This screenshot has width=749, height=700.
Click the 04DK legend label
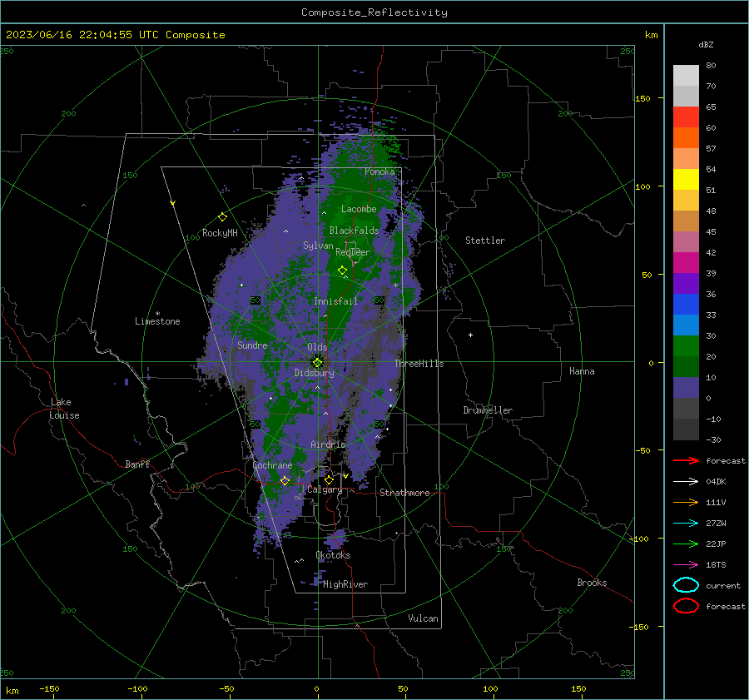pyautogui.click(x=716, y=482)
